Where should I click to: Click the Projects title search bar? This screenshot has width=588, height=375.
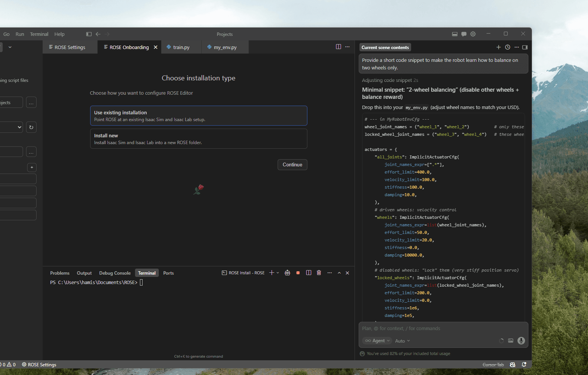(x=225, y=34)
